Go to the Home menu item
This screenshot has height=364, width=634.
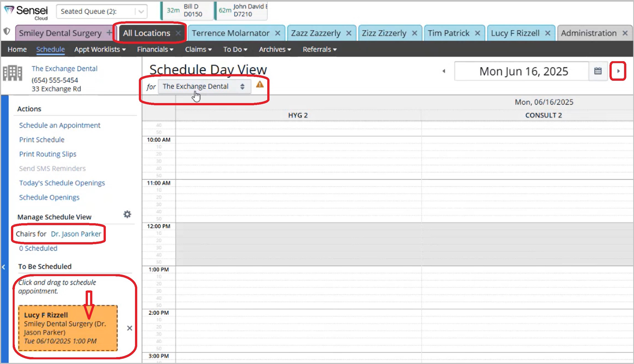tap(17, 49)
